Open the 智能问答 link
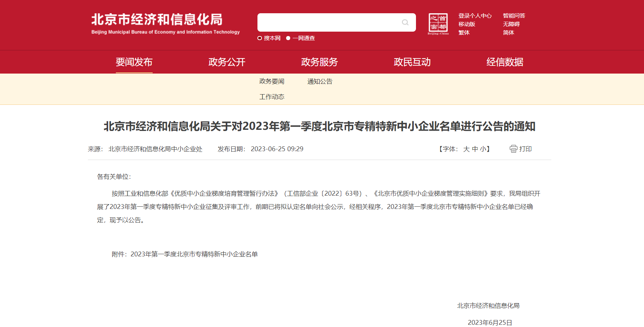 [x=514, y=16]
